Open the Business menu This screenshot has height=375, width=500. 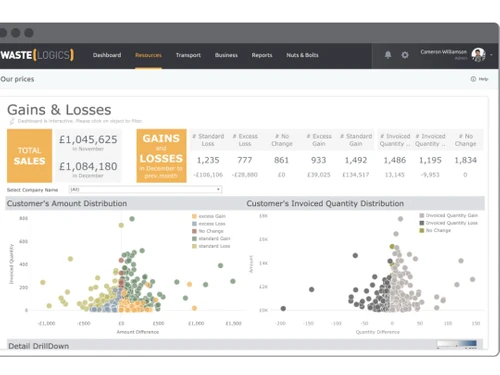[x=226, y=55]
